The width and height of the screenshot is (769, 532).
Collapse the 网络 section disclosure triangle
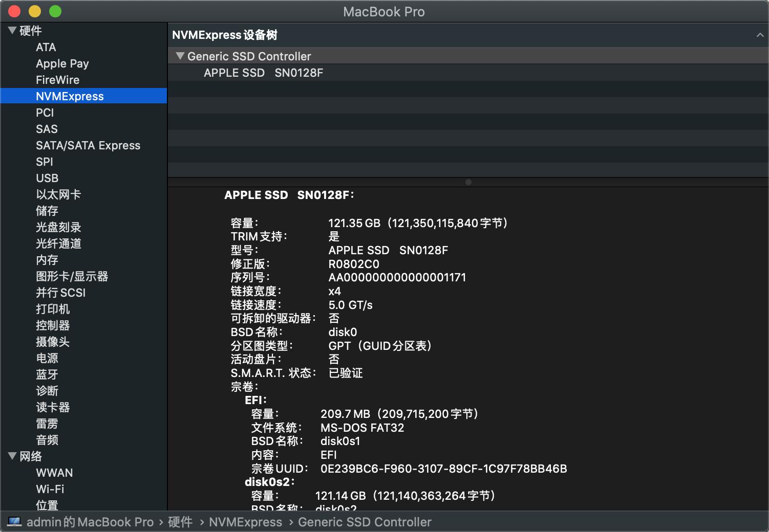[12, 456]
